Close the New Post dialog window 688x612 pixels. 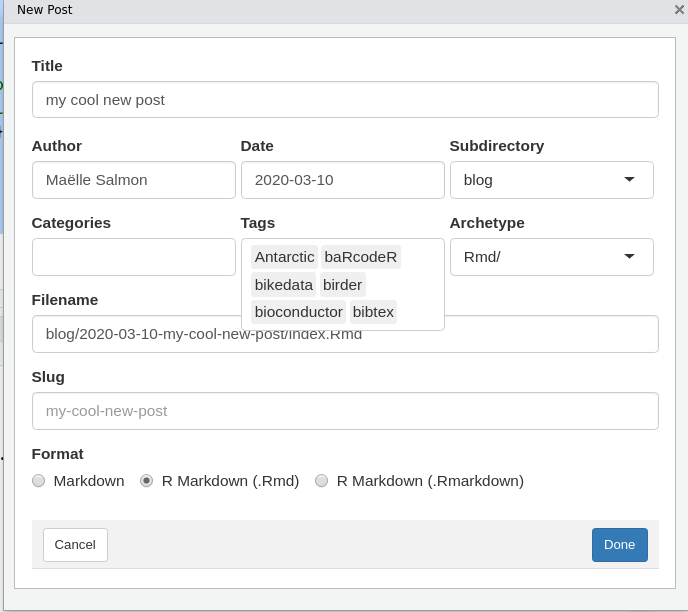(679, 10)
